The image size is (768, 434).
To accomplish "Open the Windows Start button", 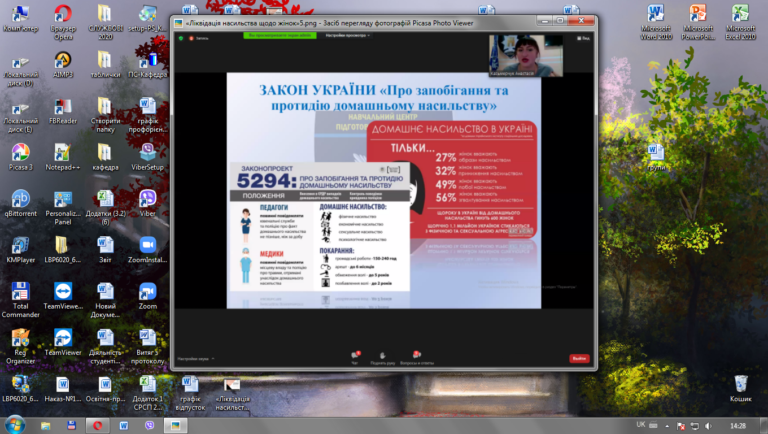I will pos(15,425).
